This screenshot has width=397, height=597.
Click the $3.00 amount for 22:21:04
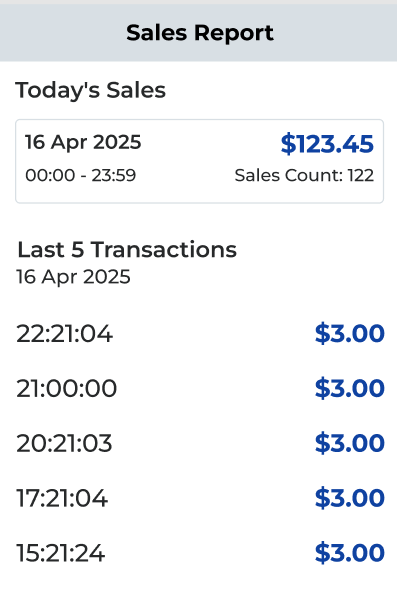[x=349, y=334]
